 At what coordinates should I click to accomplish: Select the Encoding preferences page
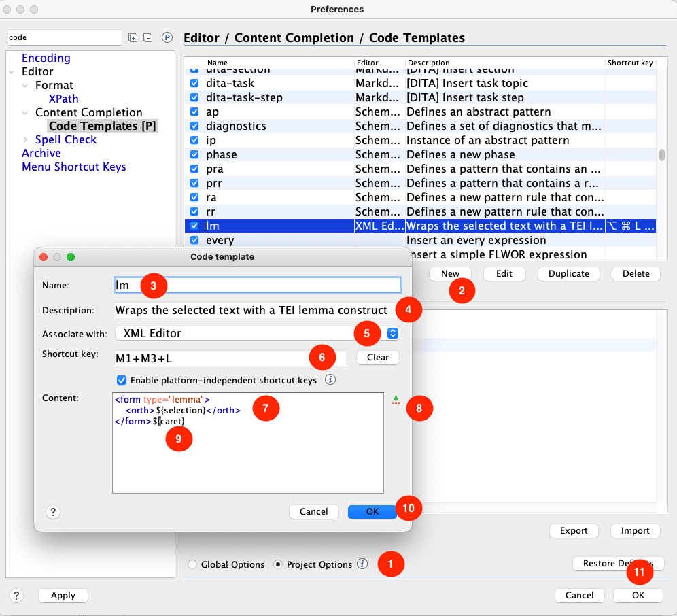(46, 58)
